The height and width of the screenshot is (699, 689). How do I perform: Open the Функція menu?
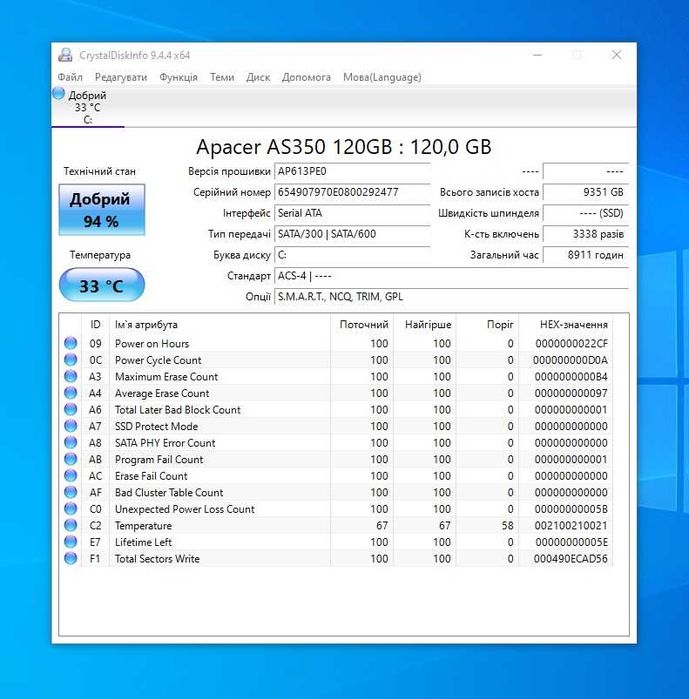point(178,77)
